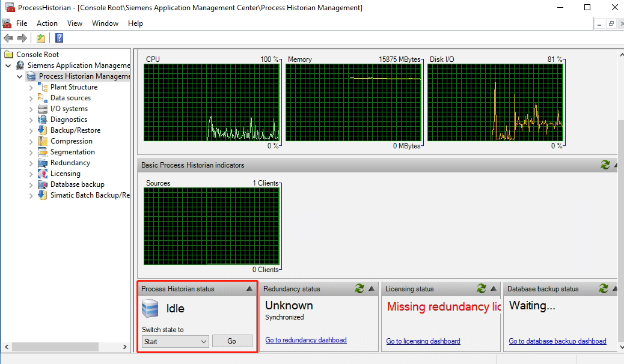Screen dimensions: 624x364
Task: Click the Siemens Application Management Center icon
Action: pyautogui.click(x=20, y=65)
